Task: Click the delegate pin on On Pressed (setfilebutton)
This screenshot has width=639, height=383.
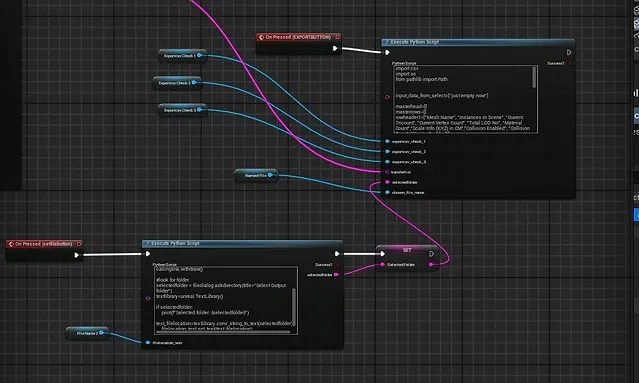Action: click(x=79, y=244)
